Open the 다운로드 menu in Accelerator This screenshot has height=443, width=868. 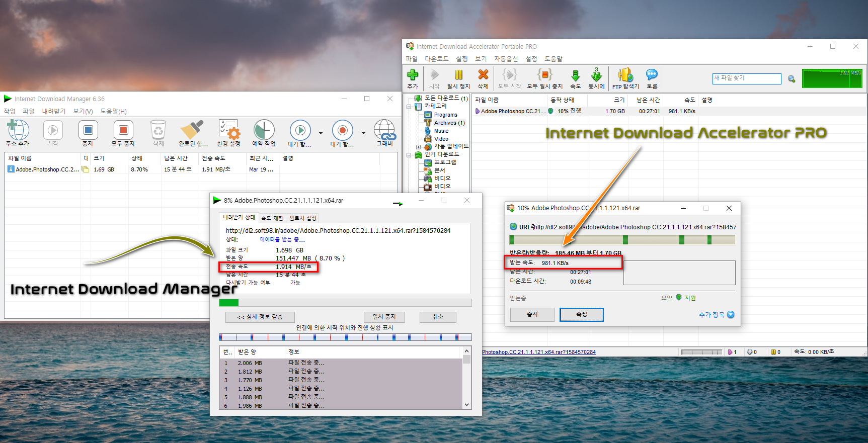tap(437, 59)
